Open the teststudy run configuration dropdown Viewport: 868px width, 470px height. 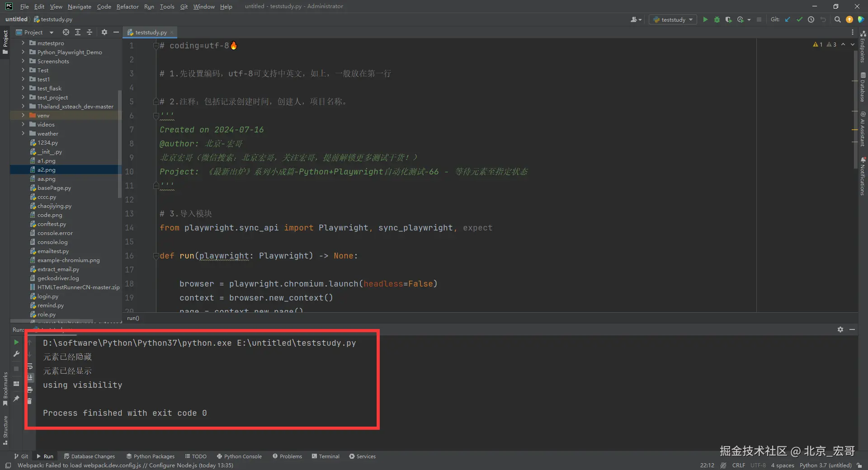pyautogui.click(x=673, y=19)
